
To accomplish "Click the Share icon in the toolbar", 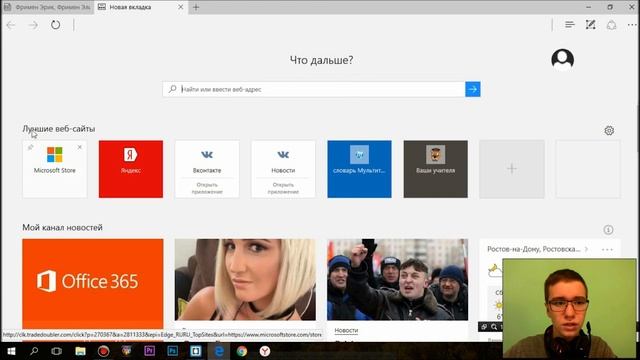I will (x=611, y=25).
